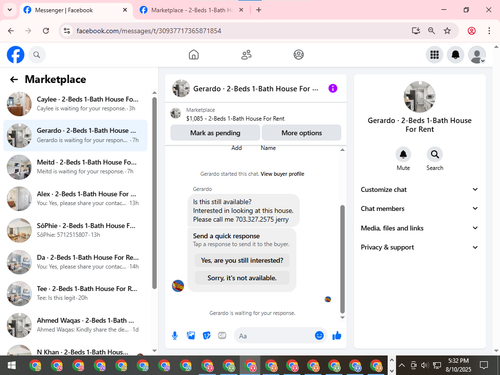Bookmark this page with the star icon
The height and width of the screenshot is (375, 500).
pyautogui.click(x=447, y=31)
